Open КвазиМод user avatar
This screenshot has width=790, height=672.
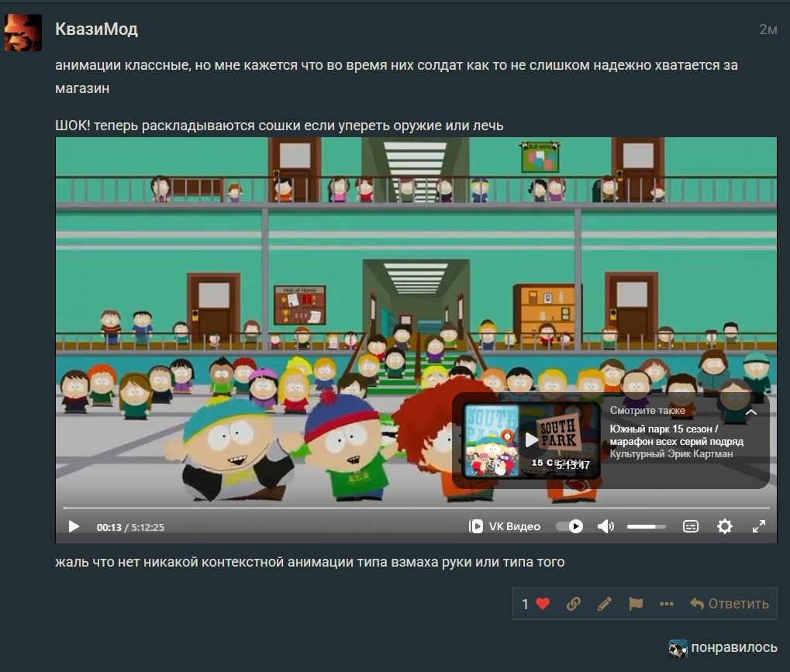pos(23,33)
